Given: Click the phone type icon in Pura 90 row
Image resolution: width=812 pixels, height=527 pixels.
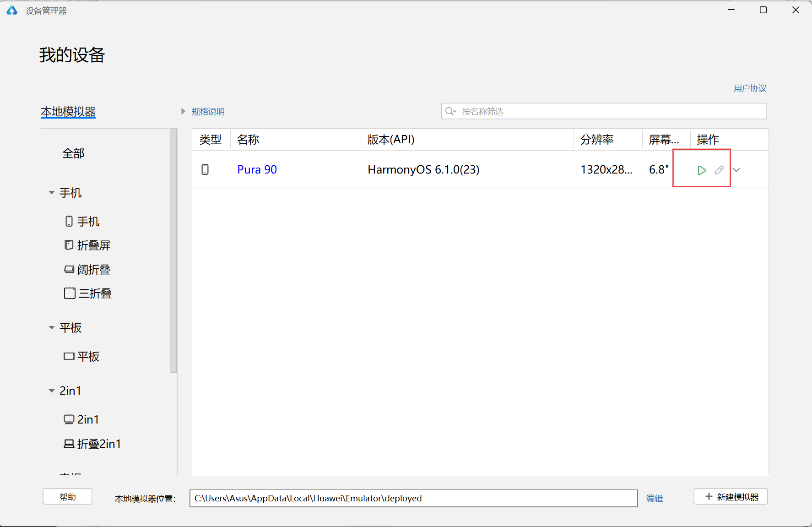Looking at the screenshot, I should [x=205, y=169].
